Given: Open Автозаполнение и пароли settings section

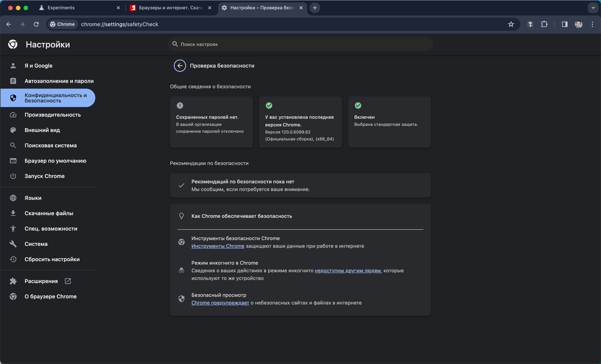Looking at the screenshot, I should (x=59, y=81).
